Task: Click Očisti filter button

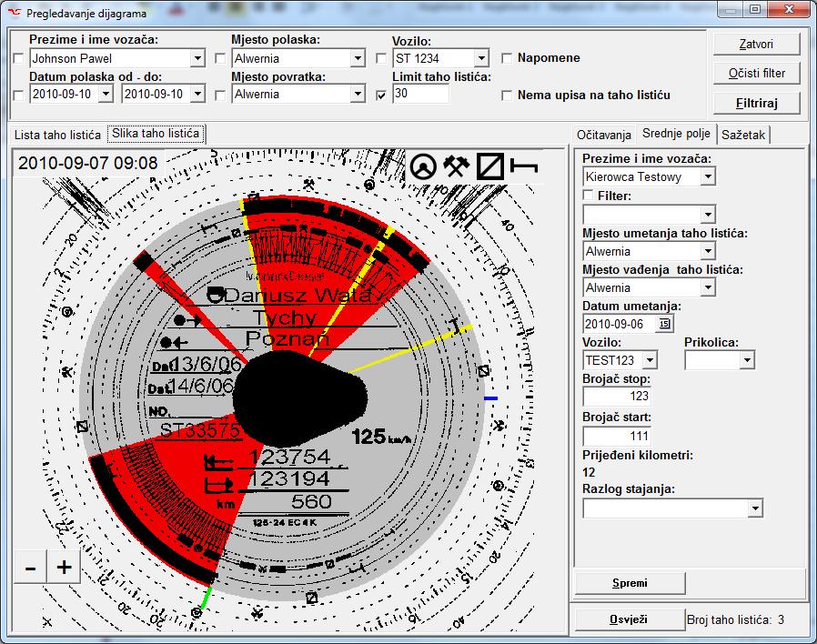Action: point(756,74)
